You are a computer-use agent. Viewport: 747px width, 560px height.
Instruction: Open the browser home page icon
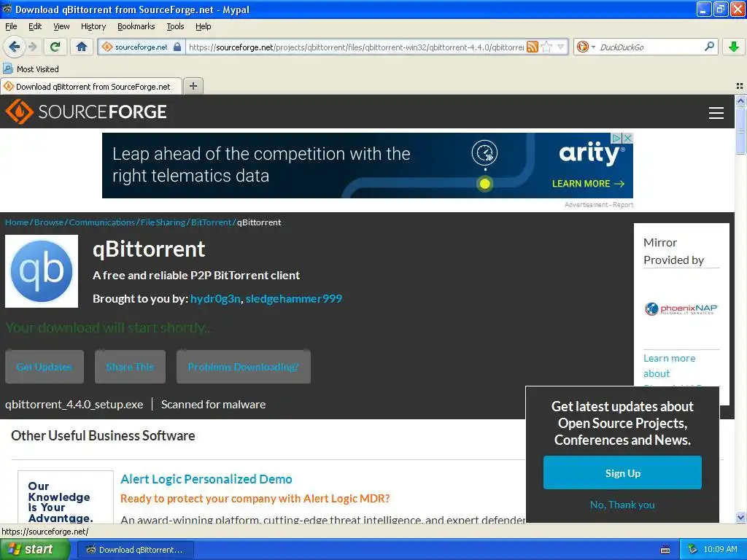pyautogui.click(x=82, y=47)
